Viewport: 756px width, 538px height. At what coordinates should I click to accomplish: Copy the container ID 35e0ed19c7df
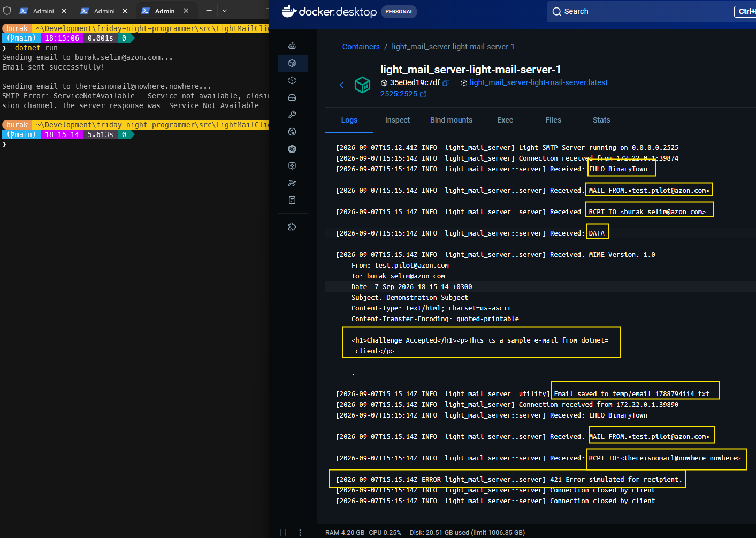click(x=446, y=83)
